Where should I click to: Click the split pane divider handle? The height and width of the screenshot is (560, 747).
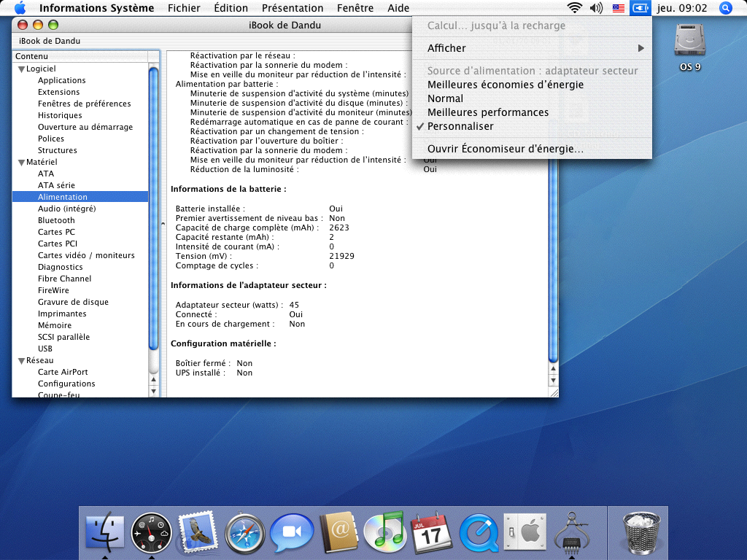[x=163, y=224]
